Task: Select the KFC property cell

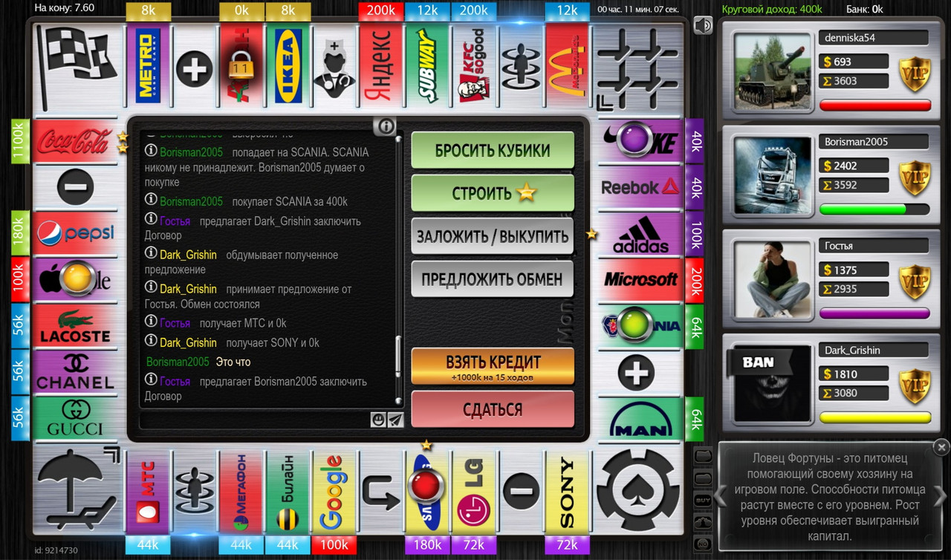Action: click(474, 67)
